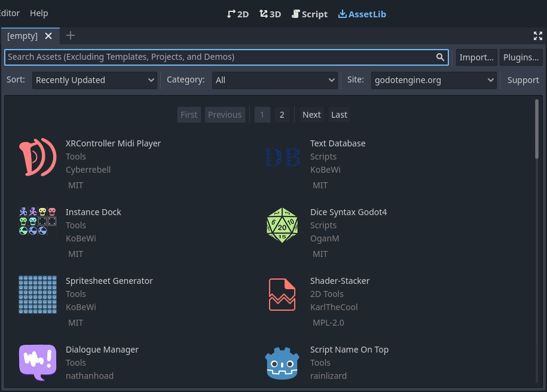Switch to the Script editor
The height and width of the screenshot is (392, 547).
[x=310, y=14]
